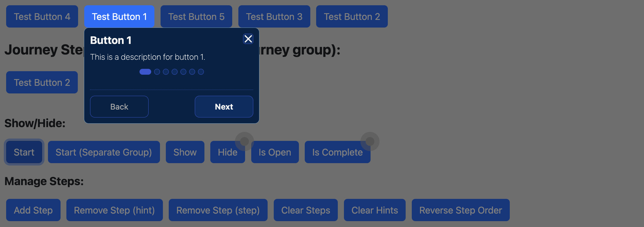Click the Start button
The width and height of the screenshot is (644, 227).
(24, 152)
